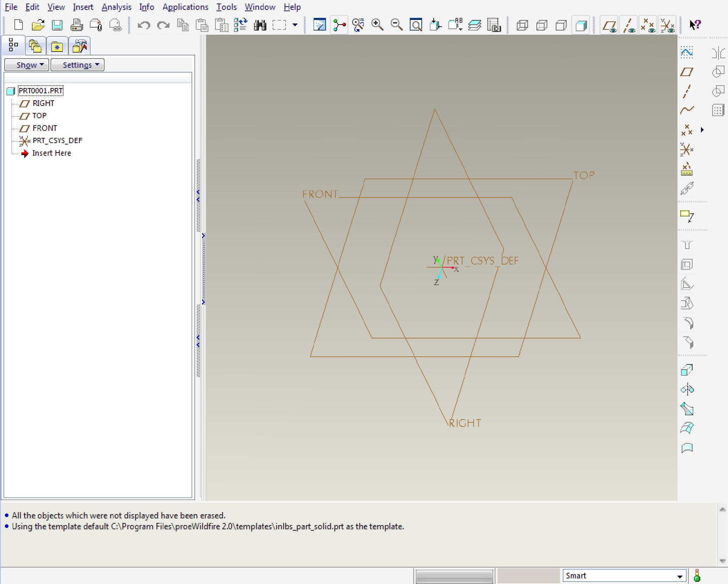Open an existing file with folder icon
This screenshot has width=728, height=584.
pyautogui.click(x=38, y=25)
